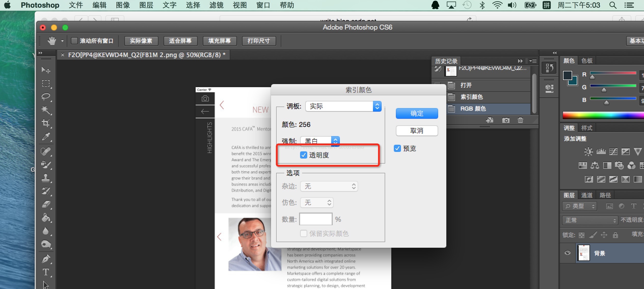Open the 仿色 dither dropdown

(317, 203)
